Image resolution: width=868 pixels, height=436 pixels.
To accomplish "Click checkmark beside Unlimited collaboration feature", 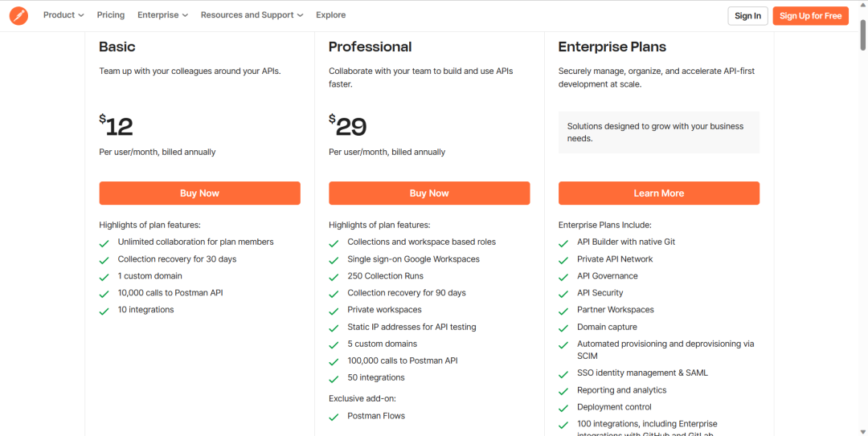I will tap(104, 242).
